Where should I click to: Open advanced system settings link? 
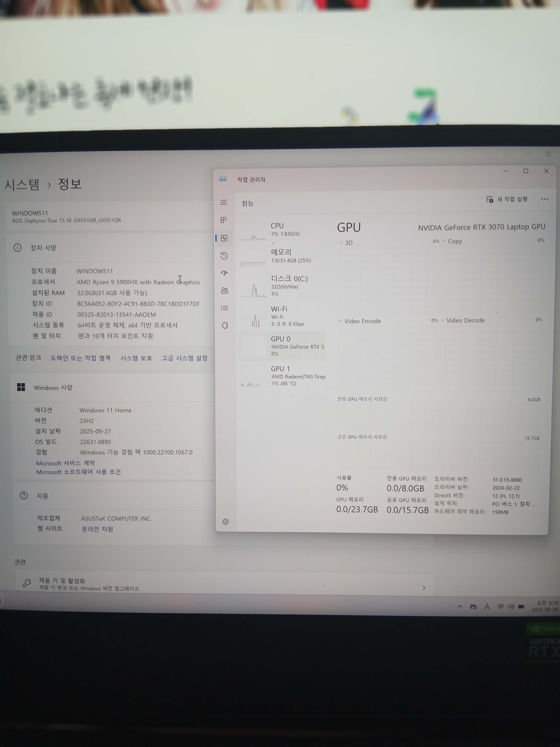[x=185, y=358]
